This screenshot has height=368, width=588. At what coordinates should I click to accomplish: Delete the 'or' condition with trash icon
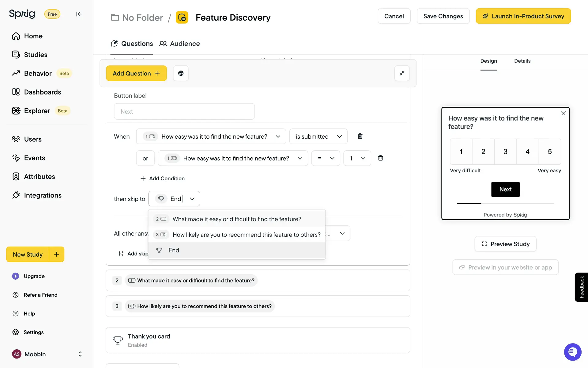380,158
